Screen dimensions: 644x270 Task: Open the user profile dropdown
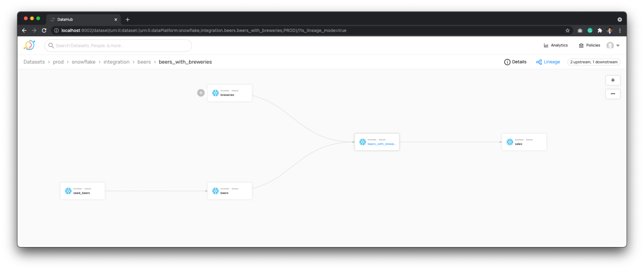pyautogui.click(x=613, y=46)
